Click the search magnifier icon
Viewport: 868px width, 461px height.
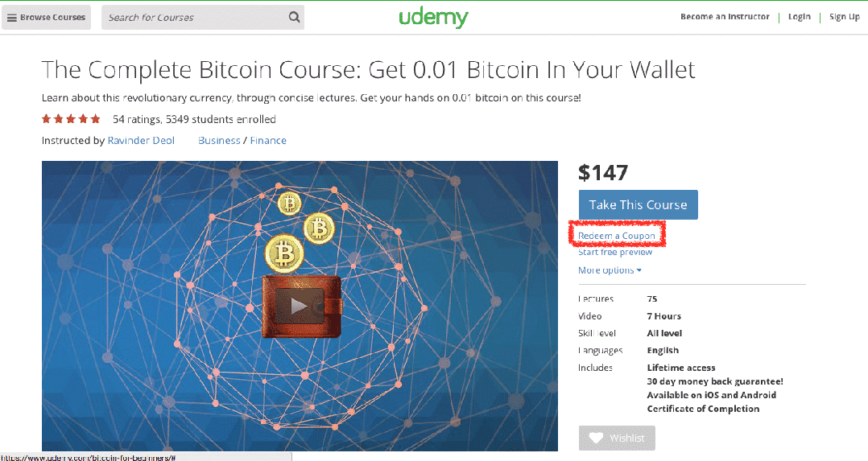pos(294,17)
